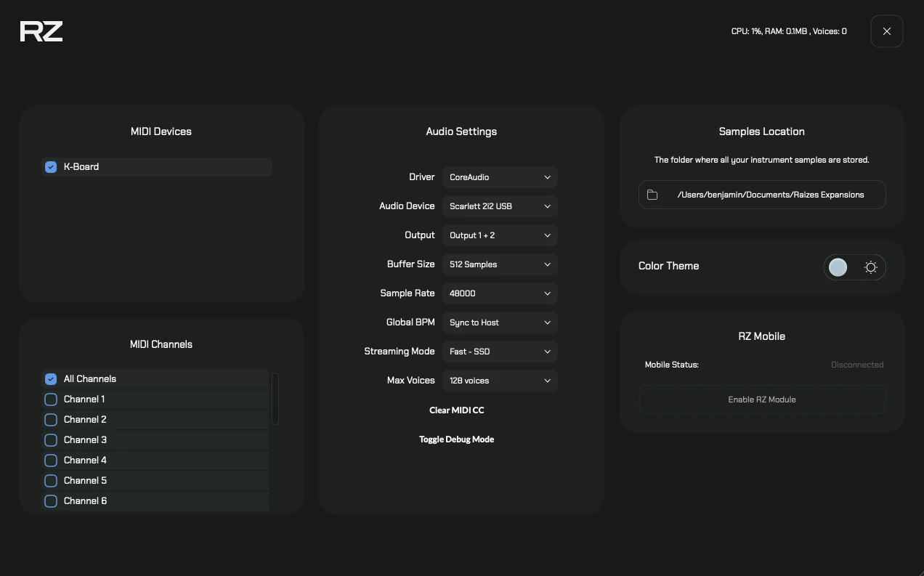Enable Channel 1
This screenshot has width=924, height=576.
pyautogui.click(x=50, y=399)
